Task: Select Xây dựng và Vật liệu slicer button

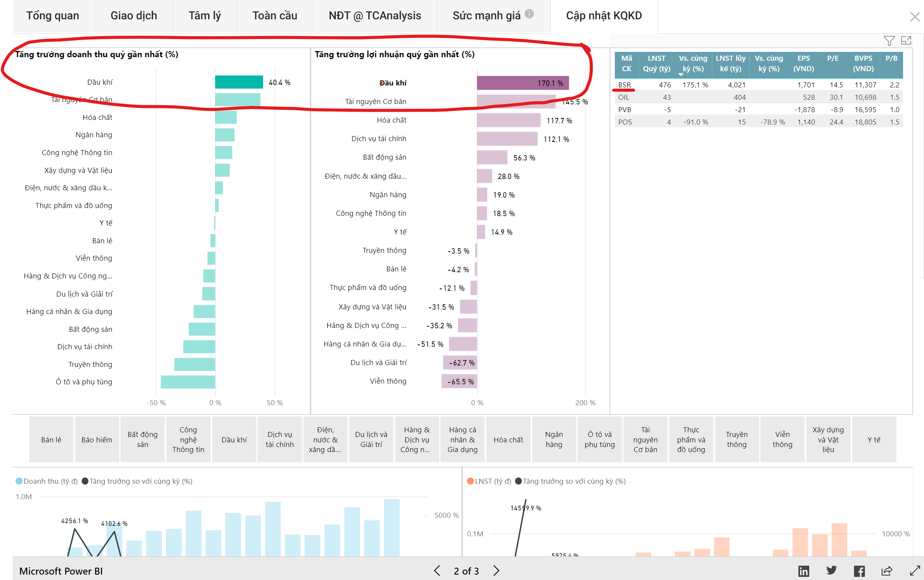Action: (828, 439)
